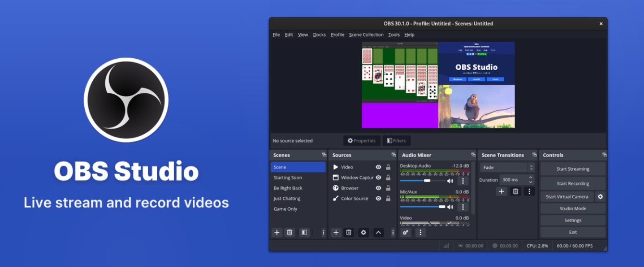
Task: Toggle the lock on Color Source
Action: 388,198
